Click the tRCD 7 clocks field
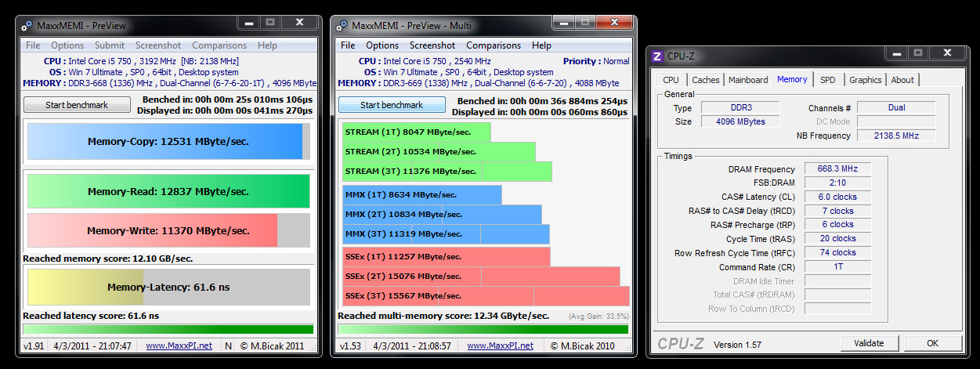This screenshot has width=980, height=369. (837, 211)
